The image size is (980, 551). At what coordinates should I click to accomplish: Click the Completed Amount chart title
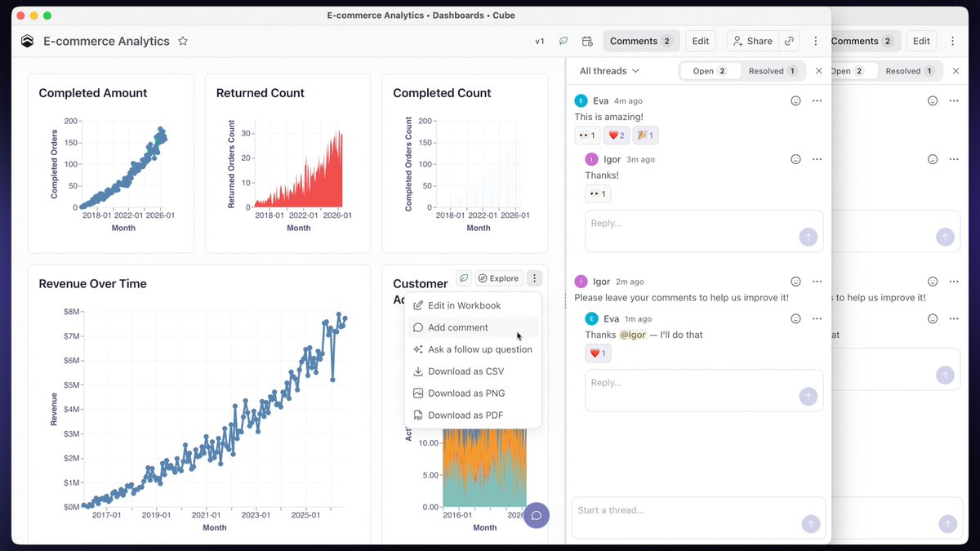click(x=93, y=93)
